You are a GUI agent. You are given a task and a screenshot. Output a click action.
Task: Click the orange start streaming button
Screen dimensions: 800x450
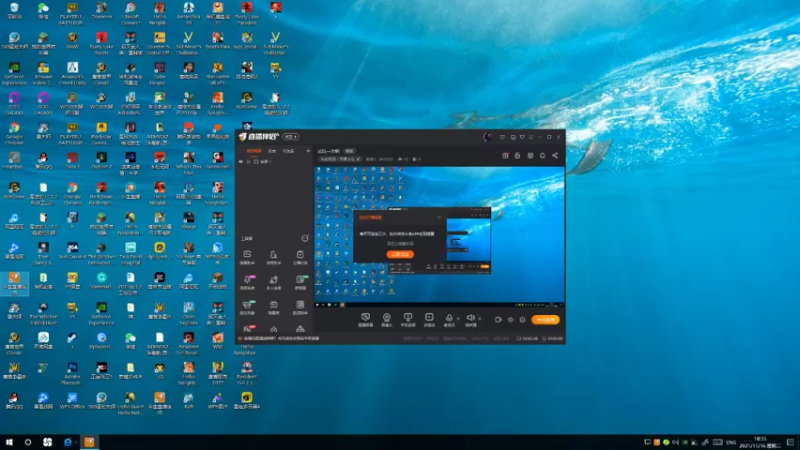pos(545,320)
